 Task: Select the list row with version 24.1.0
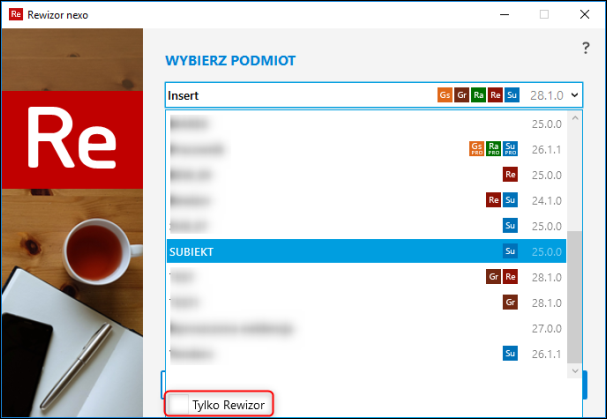[366, 200]
